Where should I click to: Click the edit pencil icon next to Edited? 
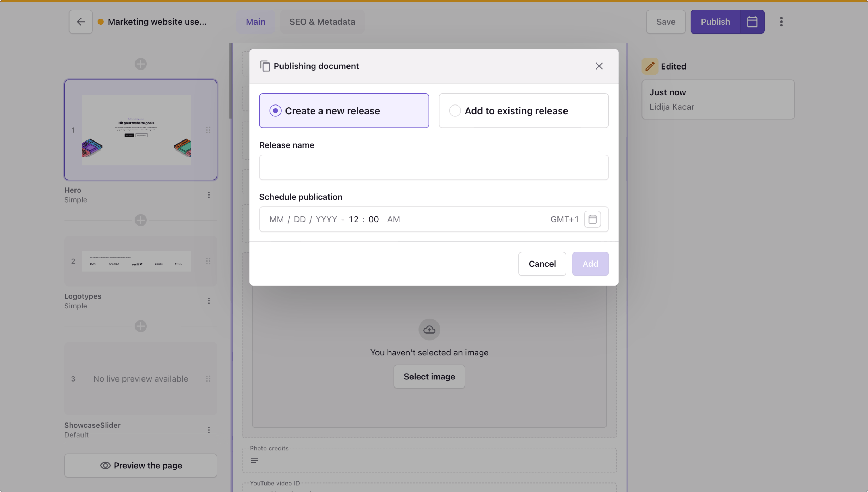(650, 66)
